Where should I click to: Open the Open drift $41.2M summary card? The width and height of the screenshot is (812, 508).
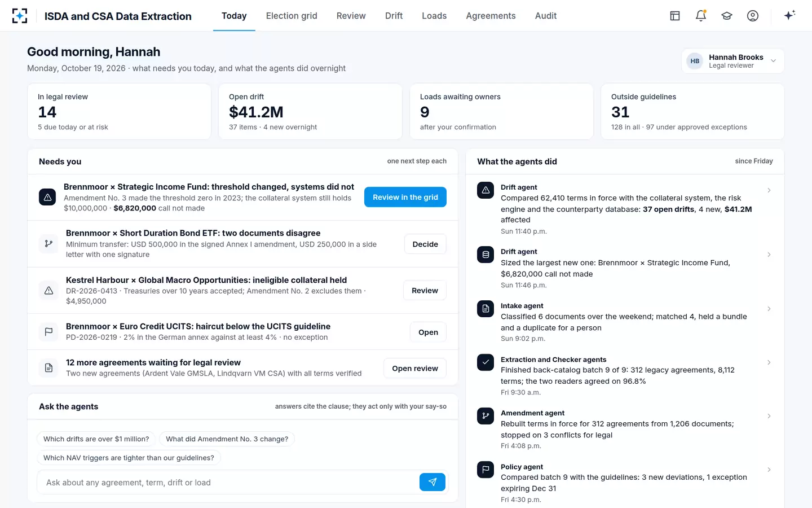point(310,112)
